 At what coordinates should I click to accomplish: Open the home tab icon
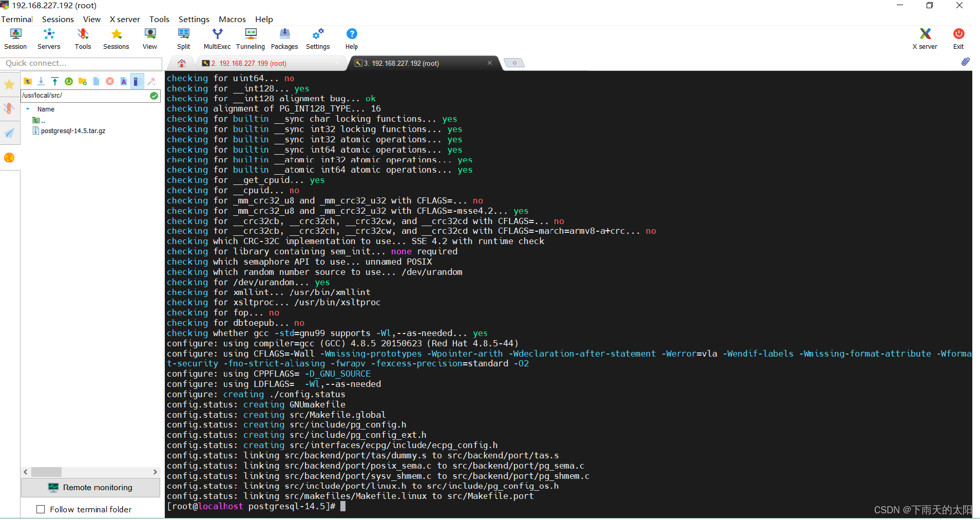click(182, 63)
